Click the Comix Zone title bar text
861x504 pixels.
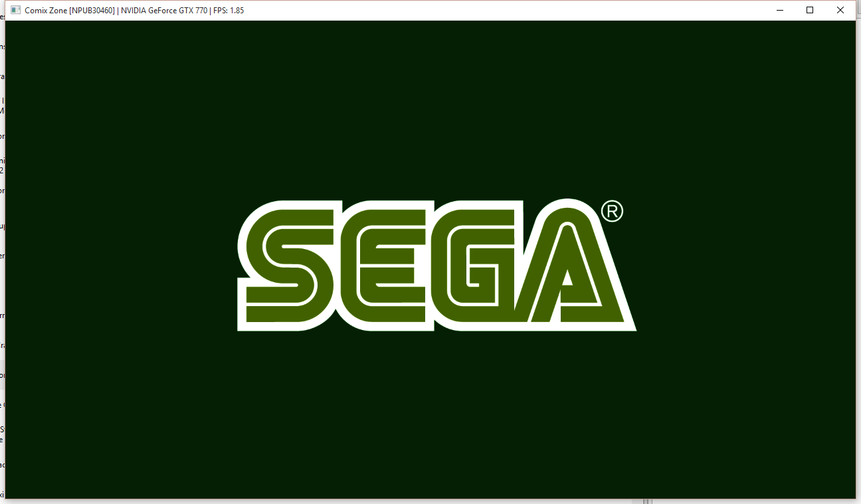pyautogui.click(x=134, y=11)
